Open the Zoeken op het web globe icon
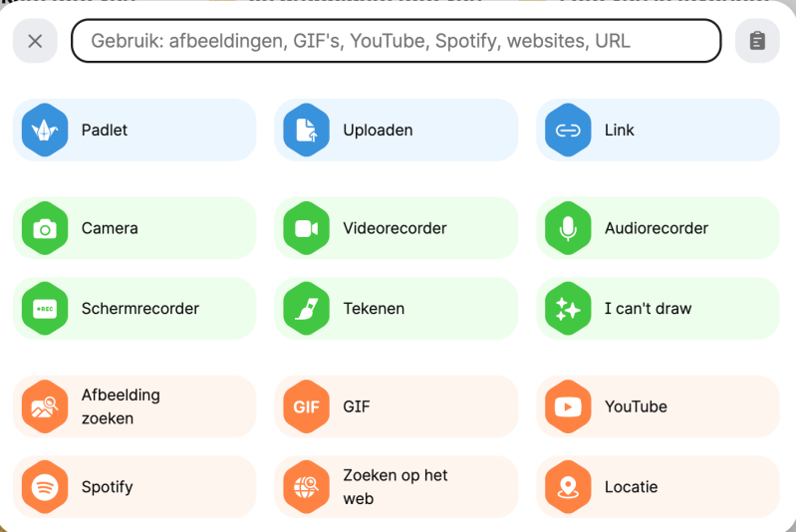796x532 pixels. click(306, 487)
